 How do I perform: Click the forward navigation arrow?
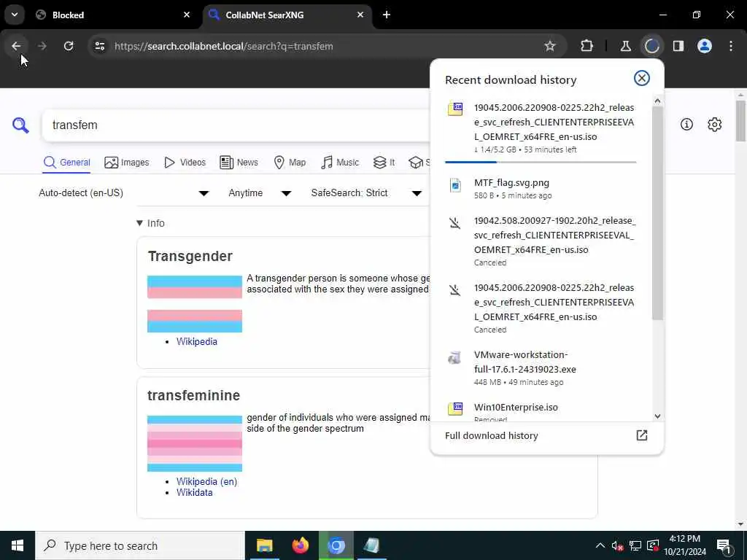coord(42,46)
